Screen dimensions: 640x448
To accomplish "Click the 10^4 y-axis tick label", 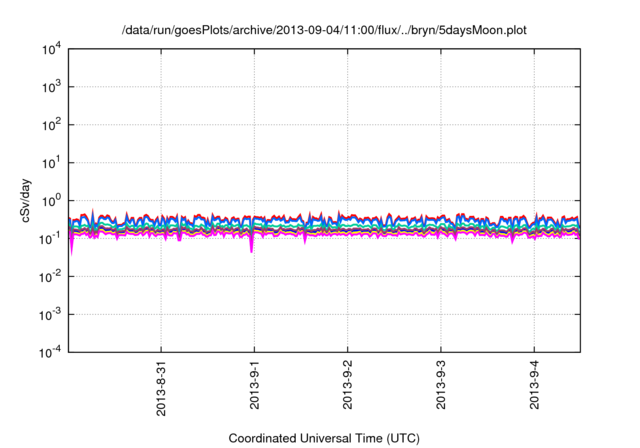I will [52, 50].
